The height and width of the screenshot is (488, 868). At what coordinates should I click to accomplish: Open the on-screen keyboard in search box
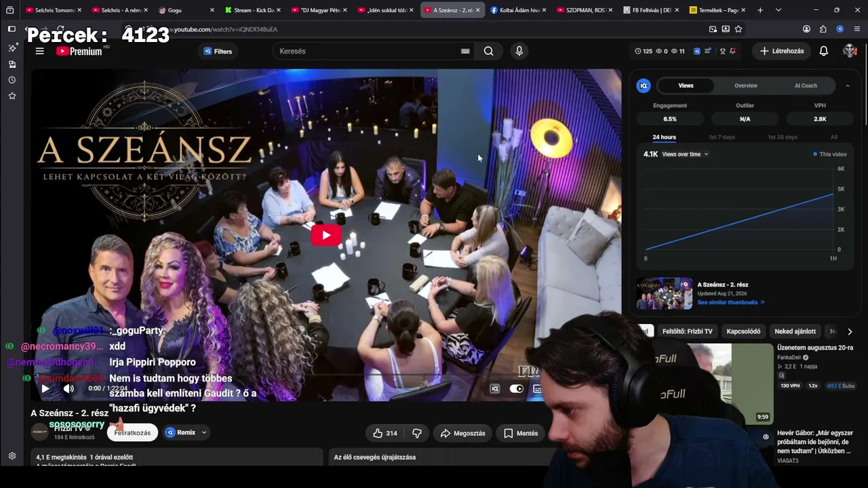465,51
